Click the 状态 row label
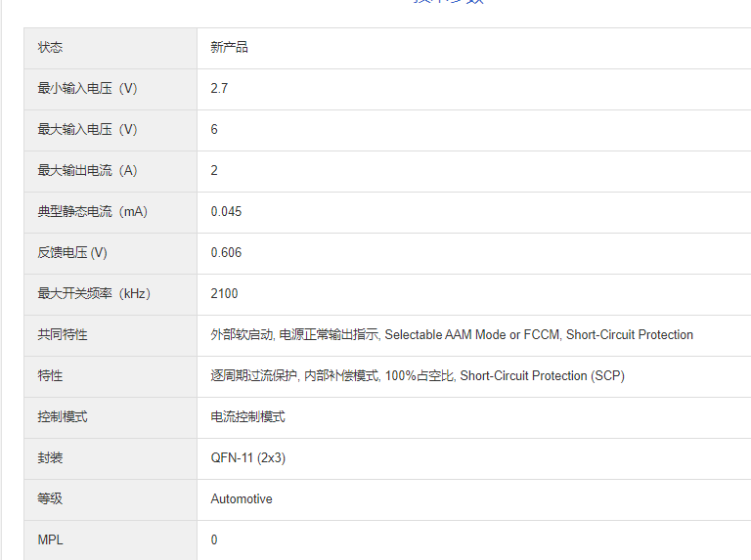This screenshot has height=560, width=751. click(50, 47)
